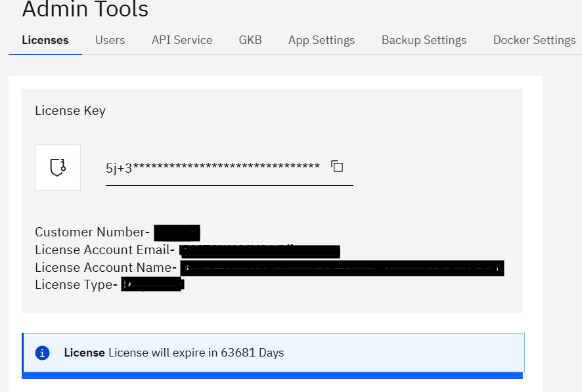Screen dimensions: 582x392
Task: Switch to Backup Settings tab
Action: [x=424, y=40]
